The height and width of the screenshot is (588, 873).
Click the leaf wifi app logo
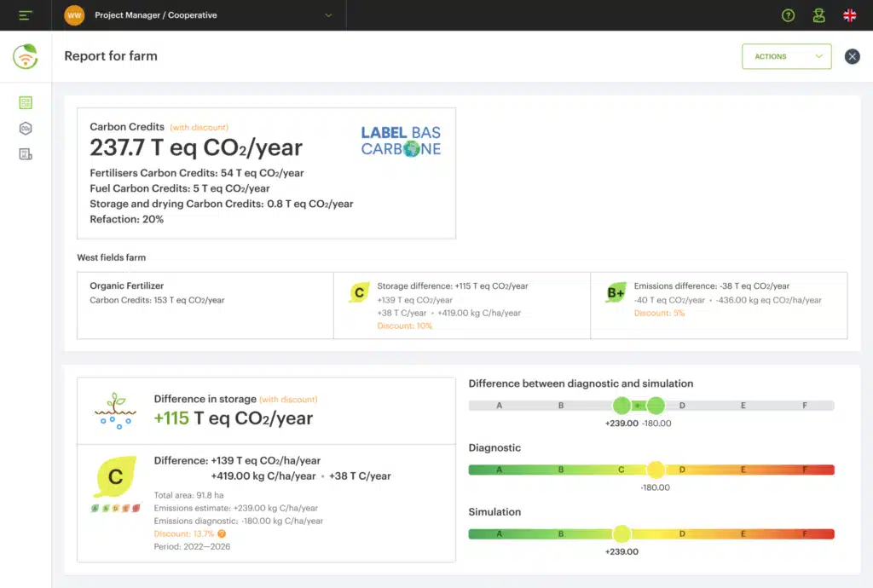pyautogui.click(x=26, y=56)
